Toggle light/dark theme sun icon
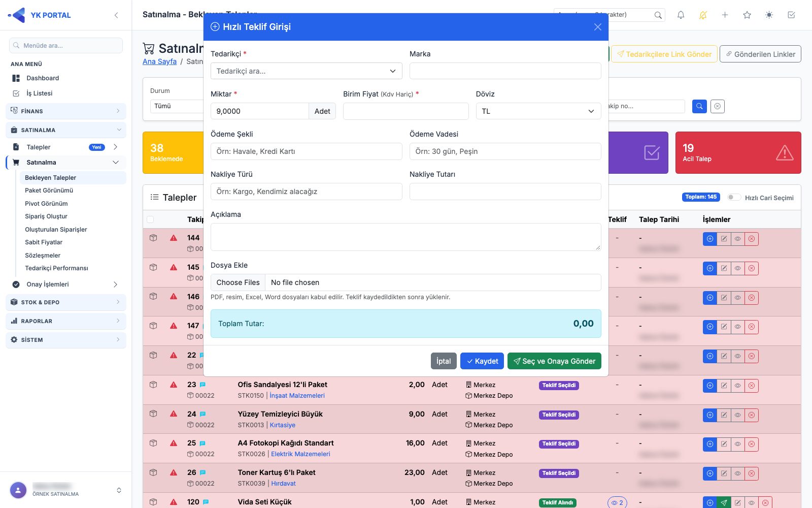The image size is (812, 508). (769, 15)
